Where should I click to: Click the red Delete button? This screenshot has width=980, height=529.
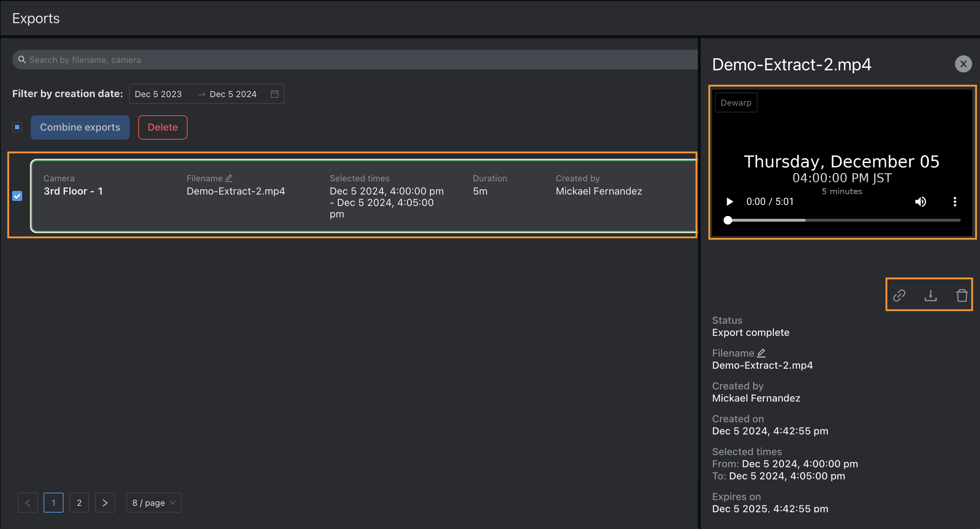click(x=162, y=127)
